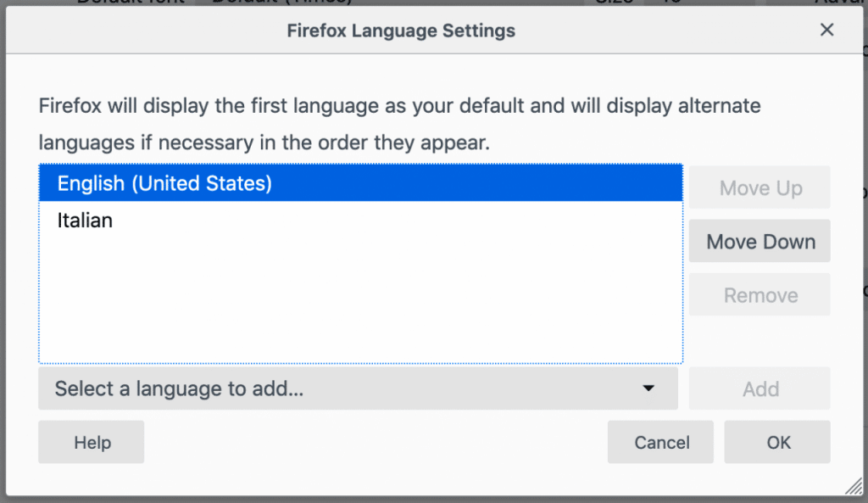Click the Default font label in the background
The width and height of the screenshot is (868, 503).
click(x=129, y=3)
